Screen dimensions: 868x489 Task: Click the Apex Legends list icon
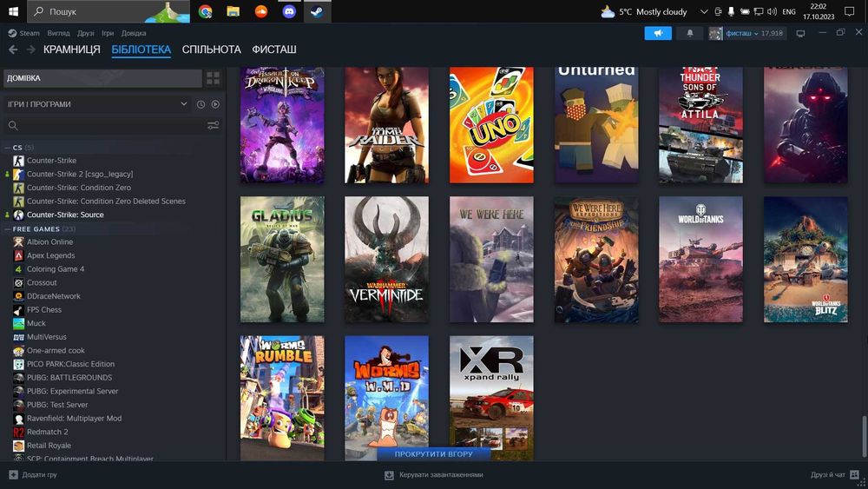pyautogui.click(x=18, y=255)
